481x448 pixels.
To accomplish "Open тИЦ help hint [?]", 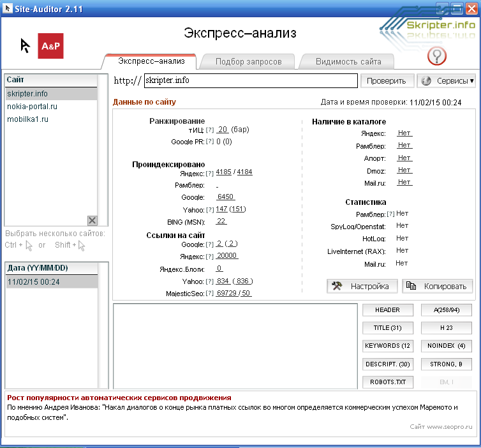I will 210,130.
